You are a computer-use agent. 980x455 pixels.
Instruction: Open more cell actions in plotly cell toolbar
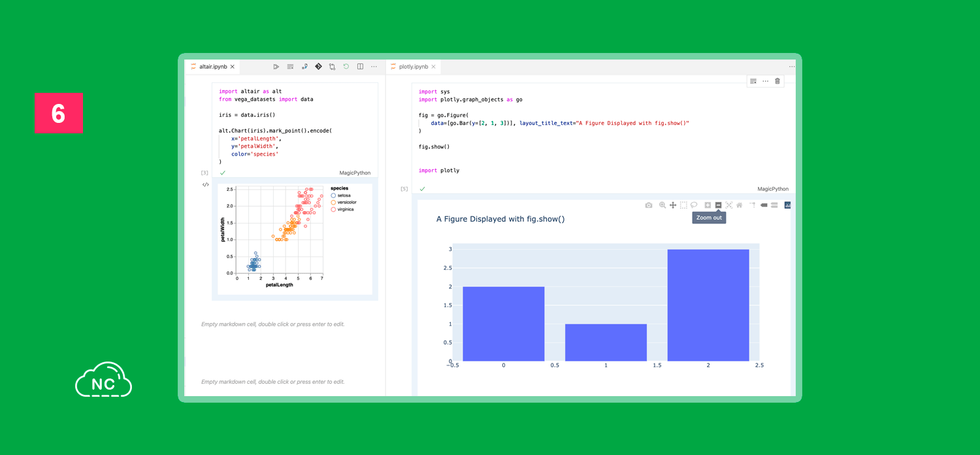[765, 81]
